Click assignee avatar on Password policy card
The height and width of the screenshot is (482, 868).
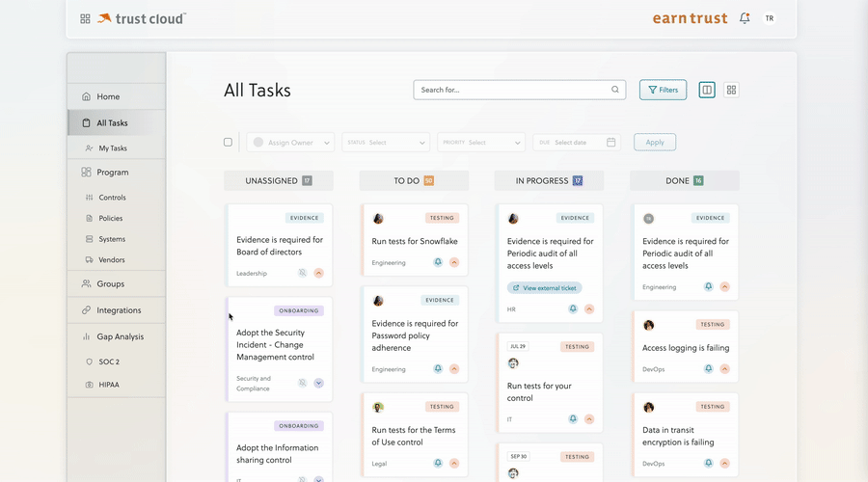point(378,301)
